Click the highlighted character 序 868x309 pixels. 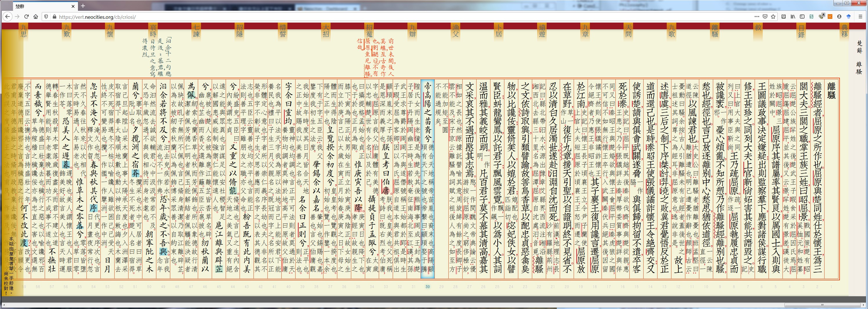tap(93, 208)
